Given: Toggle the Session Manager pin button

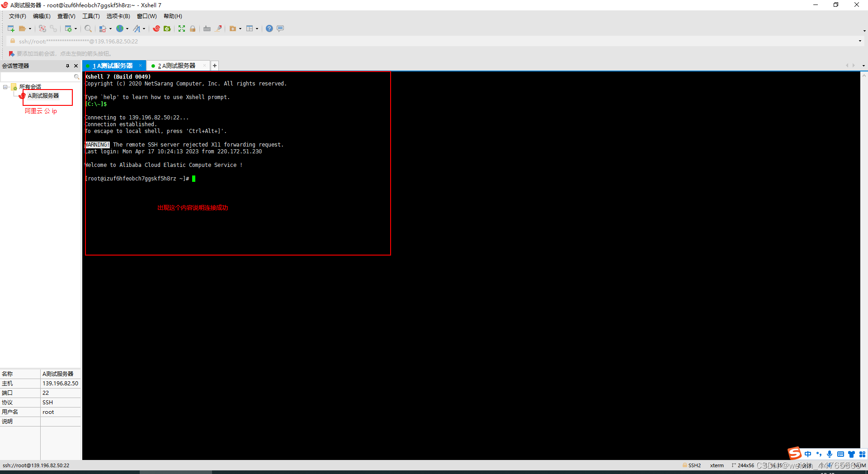Looking at the screenshot, I should (x=68, y=66).
